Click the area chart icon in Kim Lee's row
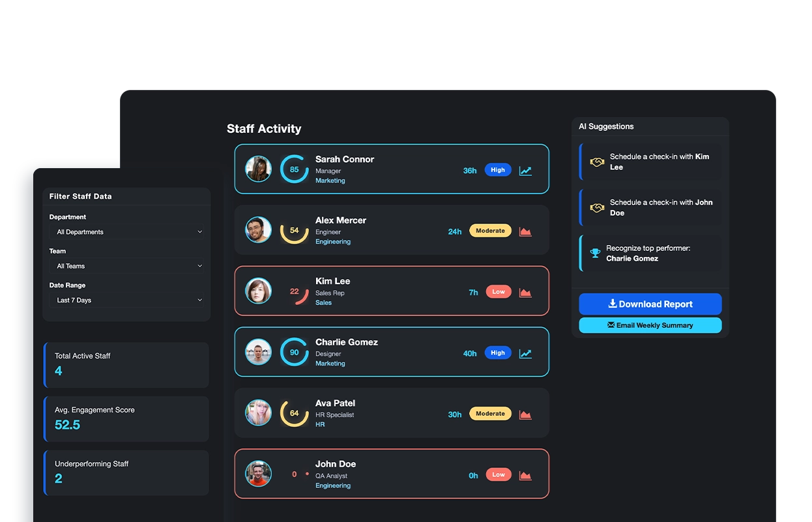This screenshot has width=812, height=522. 525,293
